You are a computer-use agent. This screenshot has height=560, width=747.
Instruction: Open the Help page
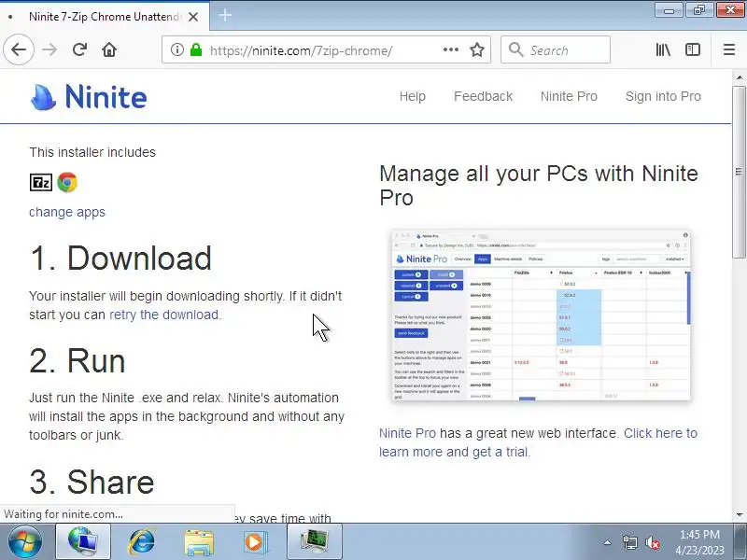click(412, 96)
